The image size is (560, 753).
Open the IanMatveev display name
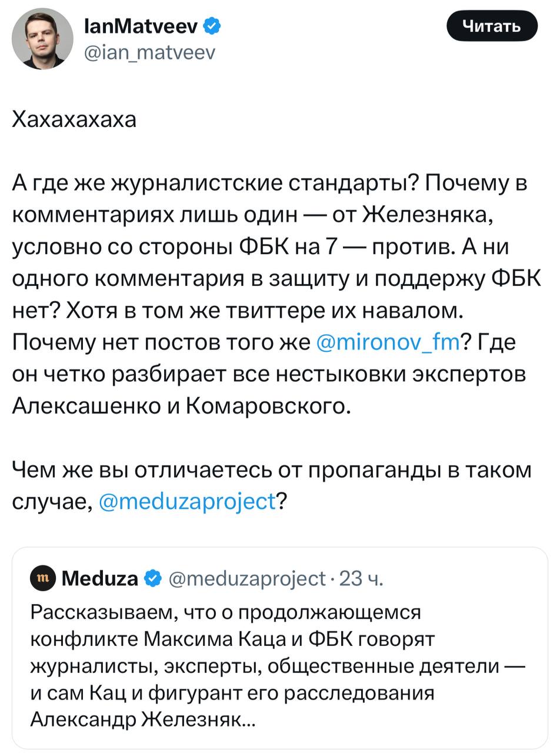pos(141,25)
